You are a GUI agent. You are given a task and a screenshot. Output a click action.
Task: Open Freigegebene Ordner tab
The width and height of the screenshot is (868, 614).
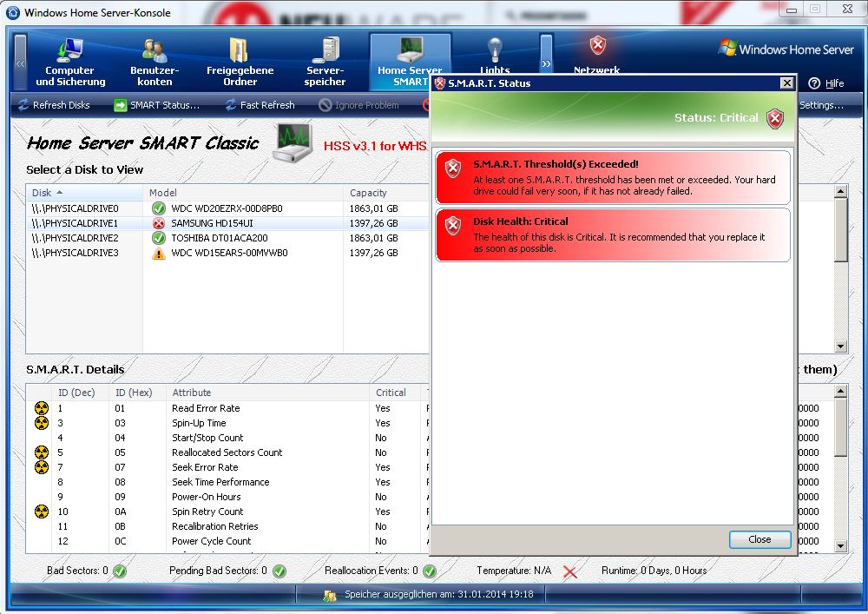240,62
